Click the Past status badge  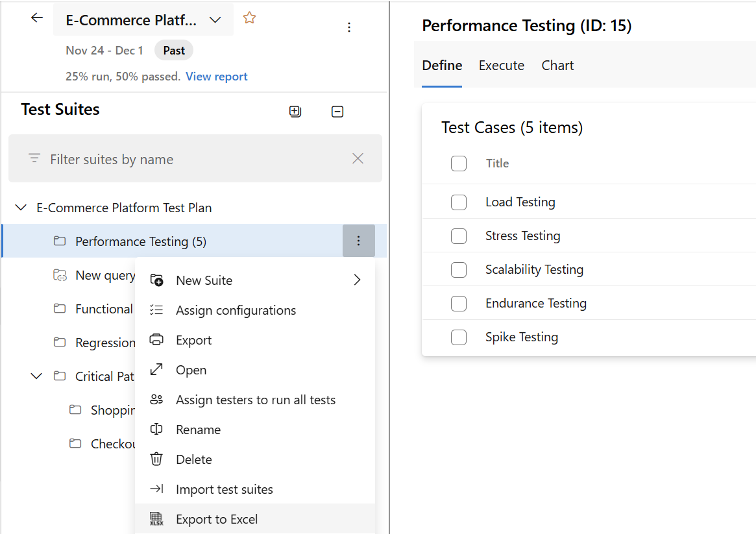coord(173,50)
